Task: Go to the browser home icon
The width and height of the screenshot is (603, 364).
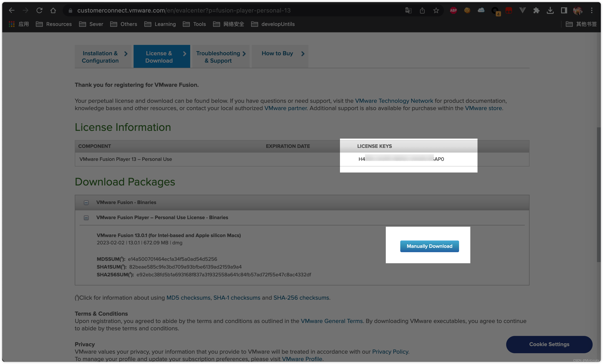Action: [x=53, y=10]
